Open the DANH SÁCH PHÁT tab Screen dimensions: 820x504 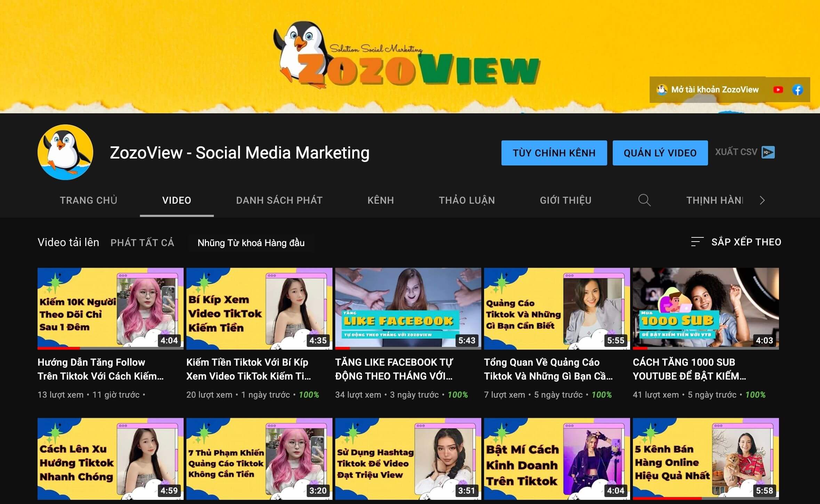279,200
